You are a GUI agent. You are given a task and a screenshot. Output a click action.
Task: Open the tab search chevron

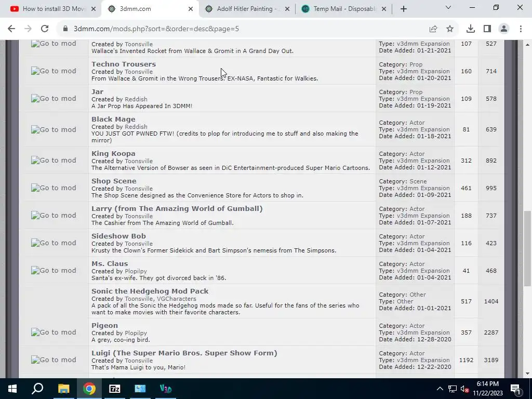[448, 7]
